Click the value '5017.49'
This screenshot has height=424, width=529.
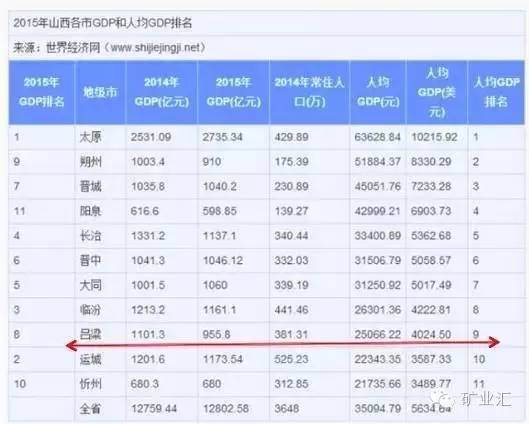431,285
